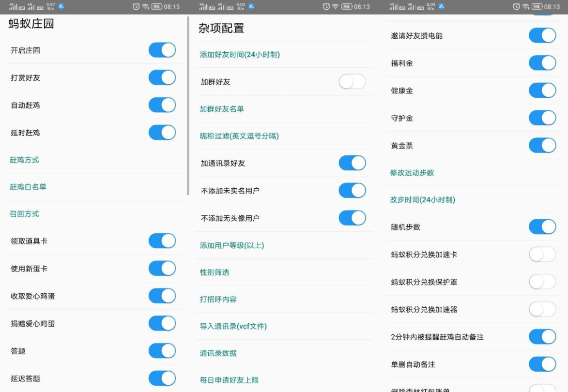Screen dimensions: 568x392
Task: Open 赶鸡白名单 list
Action: tap(94, 187)
